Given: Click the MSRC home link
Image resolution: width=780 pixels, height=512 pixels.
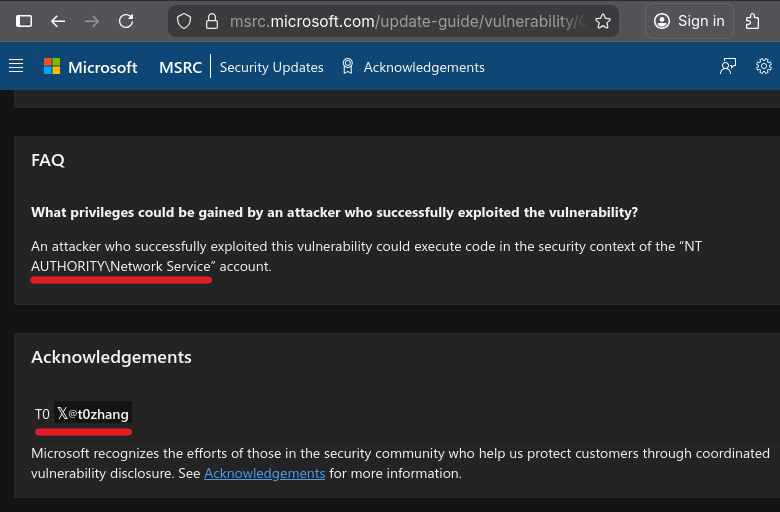Looking at the screenshot, I should (180, 67).
